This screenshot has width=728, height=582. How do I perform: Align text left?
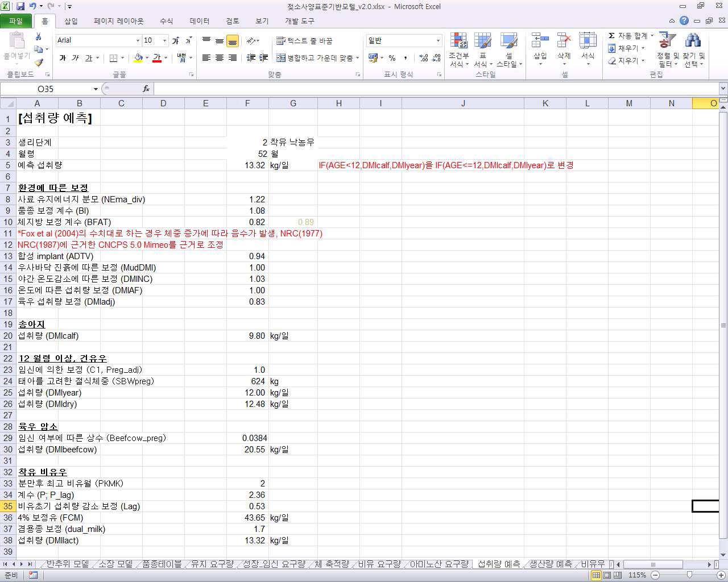[206, 58]
